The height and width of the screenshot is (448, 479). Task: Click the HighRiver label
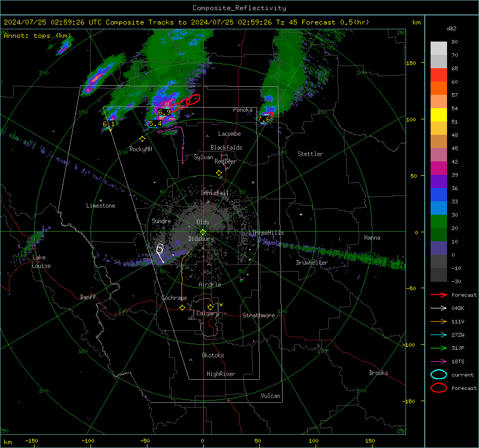[221, 374]
